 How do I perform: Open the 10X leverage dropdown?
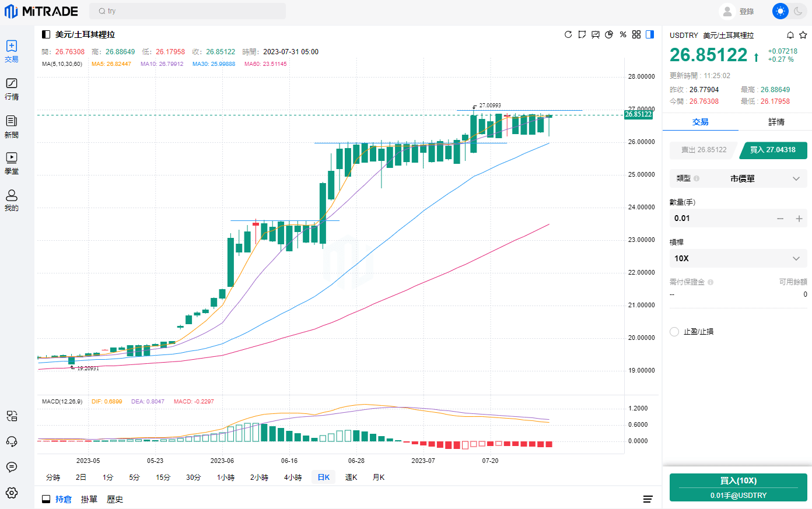pos(738,258)
